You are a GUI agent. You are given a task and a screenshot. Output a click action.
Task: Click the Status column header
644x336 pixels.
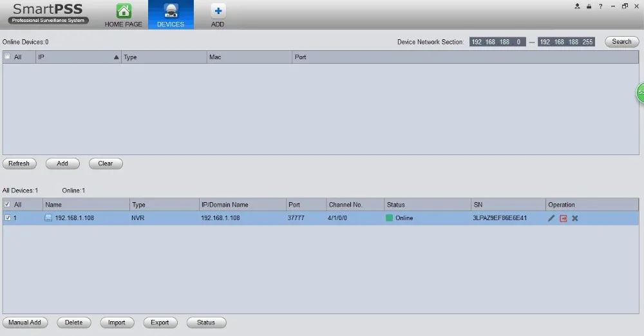coord(428,205)
